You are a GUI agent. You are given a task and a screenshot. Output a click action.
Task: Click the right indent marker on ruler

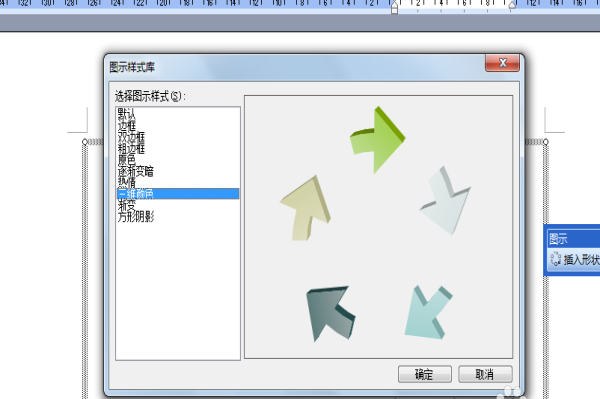[x=512, y=5]
